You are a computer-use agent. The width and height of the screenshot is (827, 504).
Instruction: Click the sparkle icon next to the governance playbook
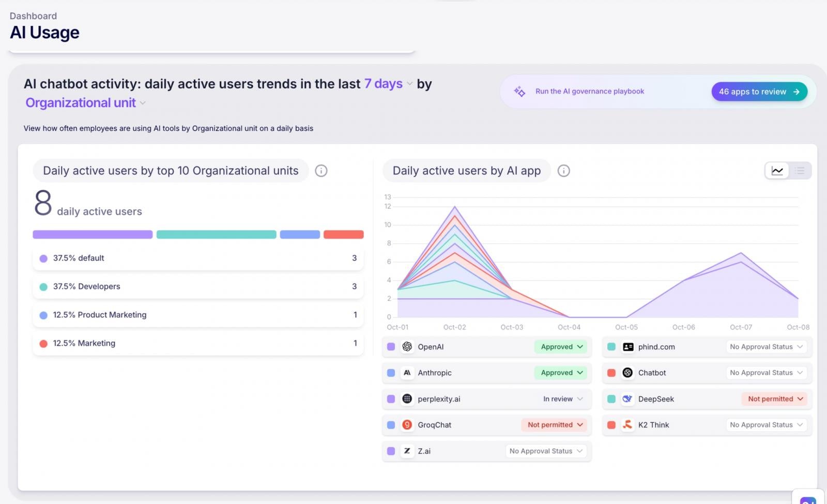[518, 91]
